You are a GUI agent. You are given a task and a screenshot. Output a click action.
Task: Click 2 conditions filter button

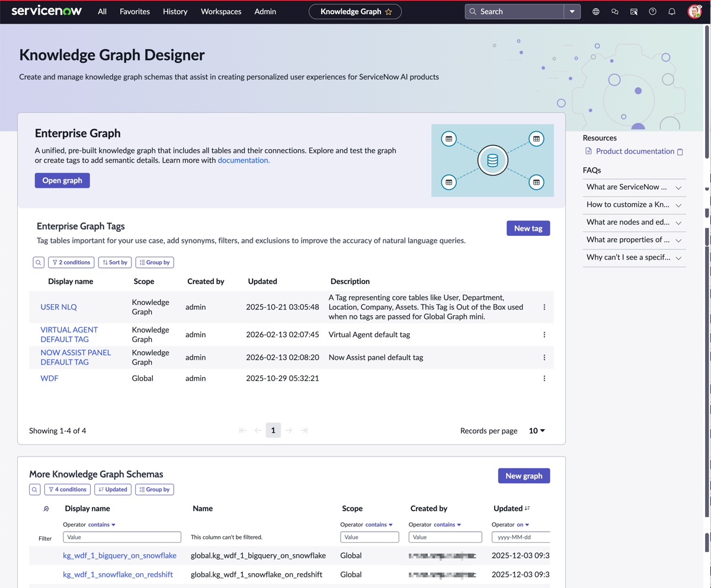pyautogui.click(x=71, y=262)
